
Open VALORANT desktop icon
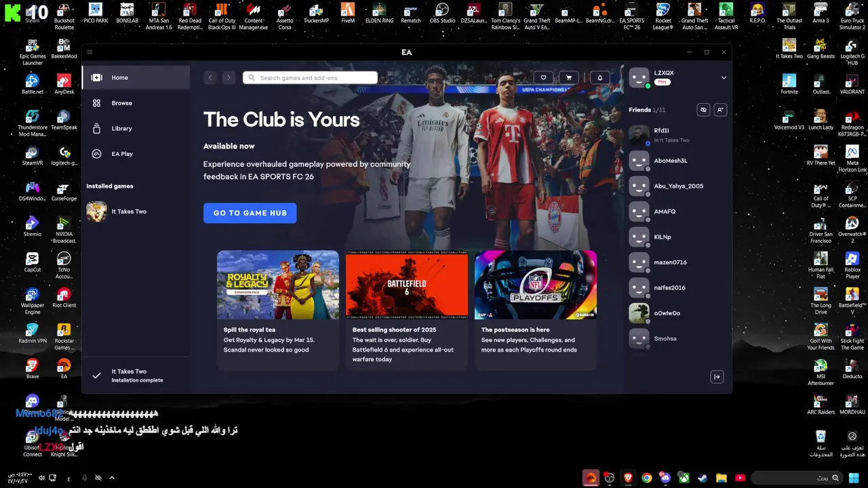[x=852, y=84]
